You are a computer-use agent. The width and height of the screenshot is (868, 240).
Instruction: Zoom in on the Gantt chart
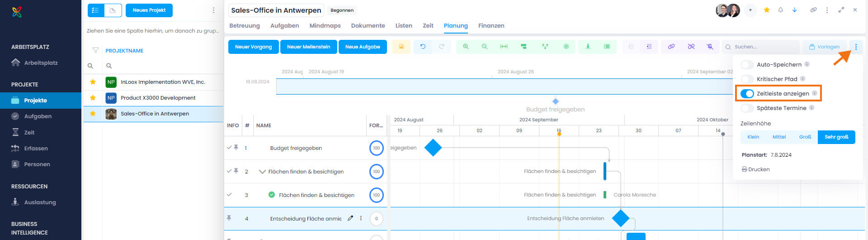click(x=466, y=47)
